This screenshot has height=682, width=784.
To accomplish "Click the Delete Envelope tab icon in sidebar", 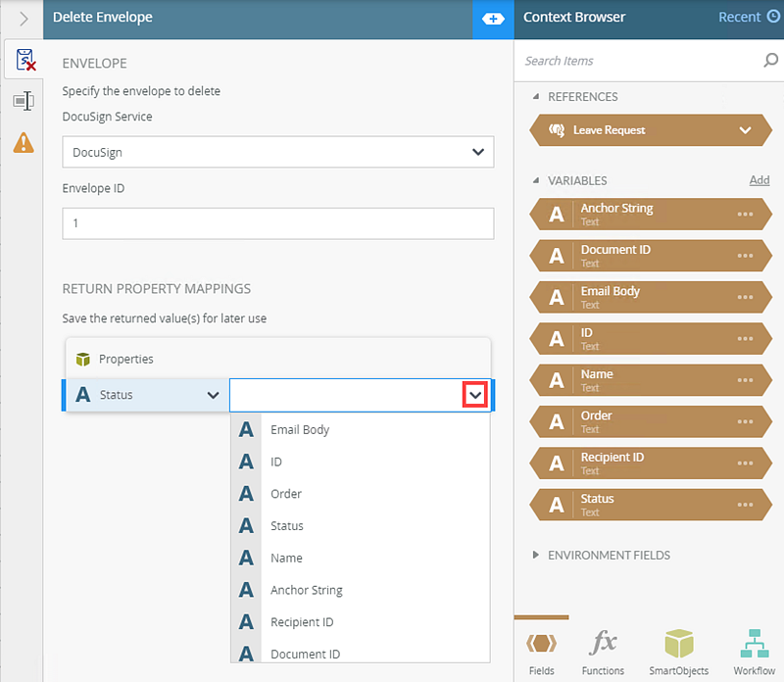I will point(23,61).
